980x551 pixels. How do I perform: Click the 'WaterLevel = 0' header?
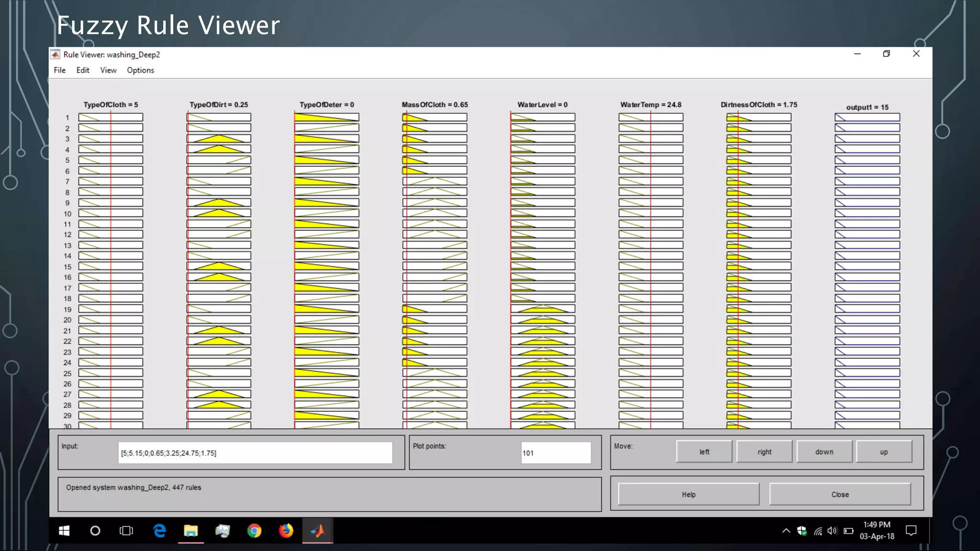coord(543,105)
